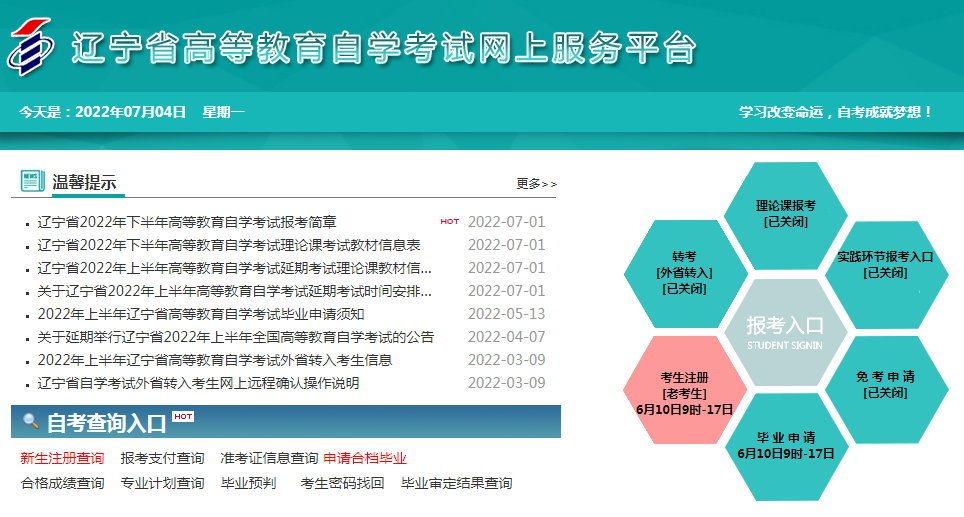Click the central 报考入口 hexagon
The width and height of the screenshot is (964, 517).
(785, 332)
